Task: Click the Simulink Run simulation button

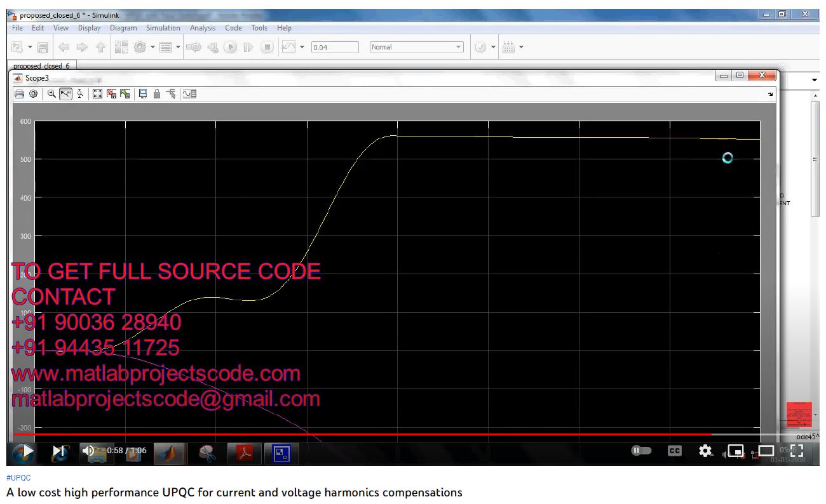Action: [231, 47]
